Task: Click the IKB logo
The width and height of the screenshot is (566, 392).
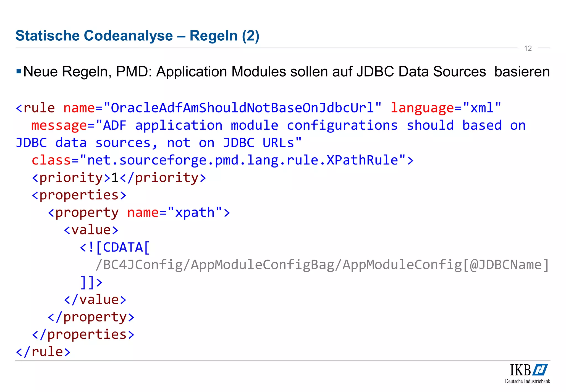Action: point(529,370)
